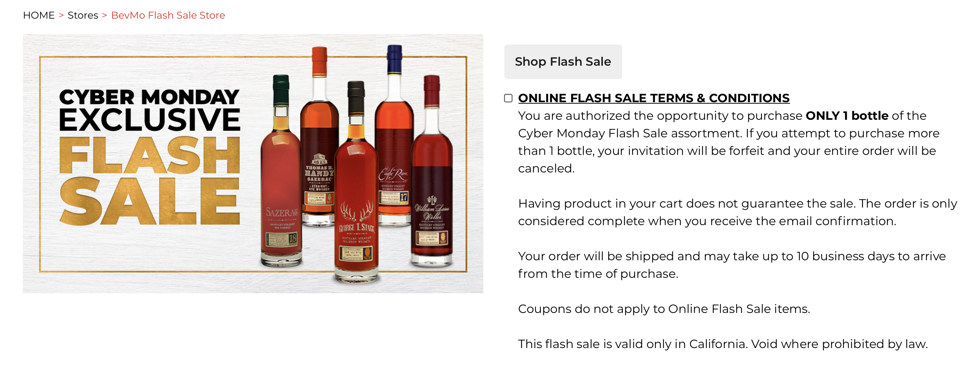Click the gold FLASH SALE banner text
The height and width of the screenshot is (373, 980).
click(150, 181)
